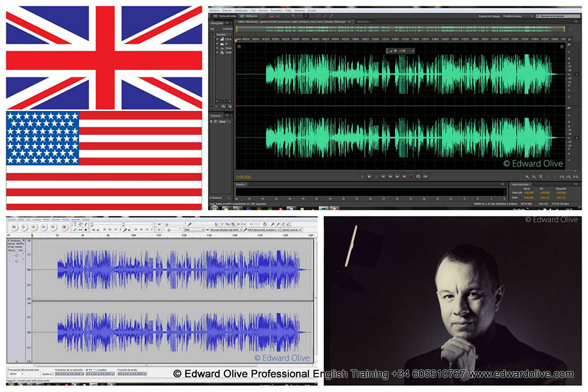Select the Mezclador tab in Audition
588x392 pixels.
coord(363,22)
